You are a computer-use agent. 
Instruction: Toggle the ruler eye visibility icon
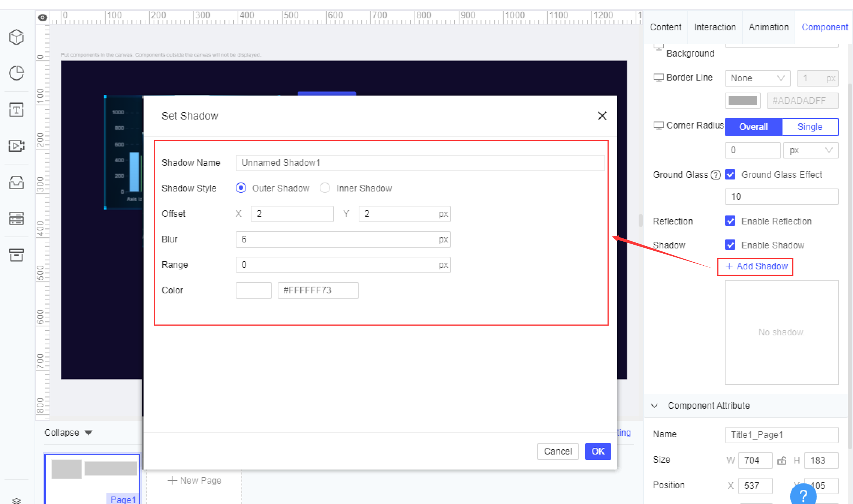[x=43, y=17]
